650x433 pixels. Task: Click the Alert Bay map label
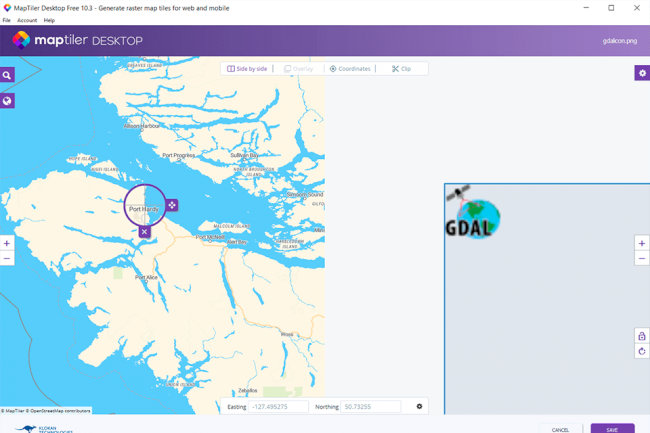click(237, 242)
